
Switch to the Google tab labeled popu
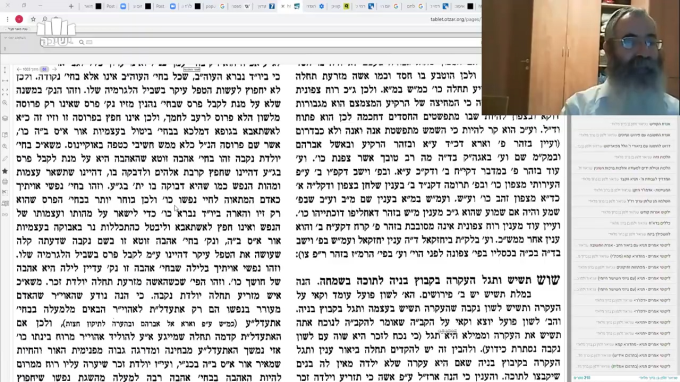215,6
